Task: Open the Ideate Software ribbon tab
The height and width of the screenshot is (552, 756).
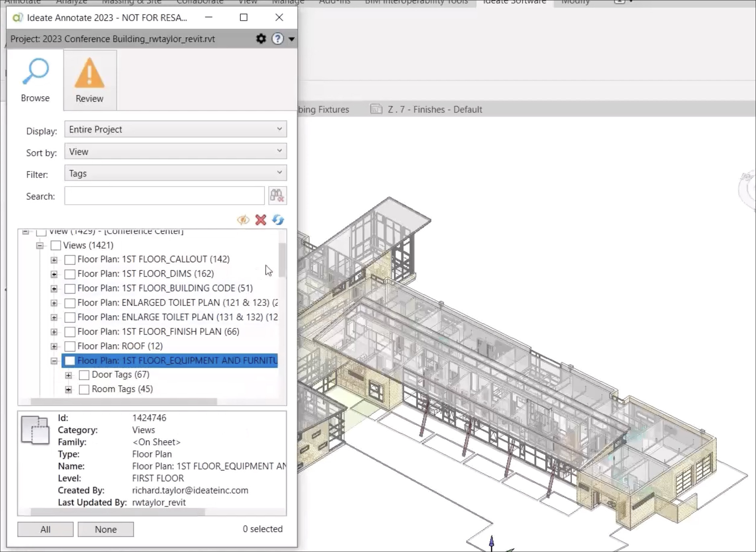Action: (x=514, y=2)
